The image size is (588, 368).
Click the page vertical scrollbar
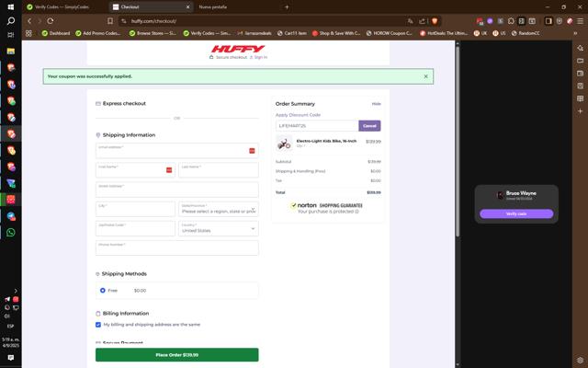[x=458, y=141]
